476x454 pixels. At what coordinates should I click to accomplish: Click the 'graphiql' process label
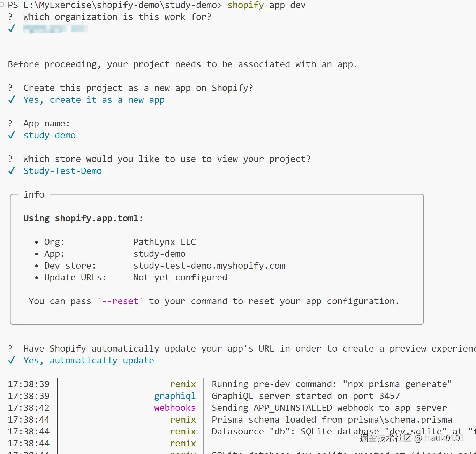click(x=175, y=396)
